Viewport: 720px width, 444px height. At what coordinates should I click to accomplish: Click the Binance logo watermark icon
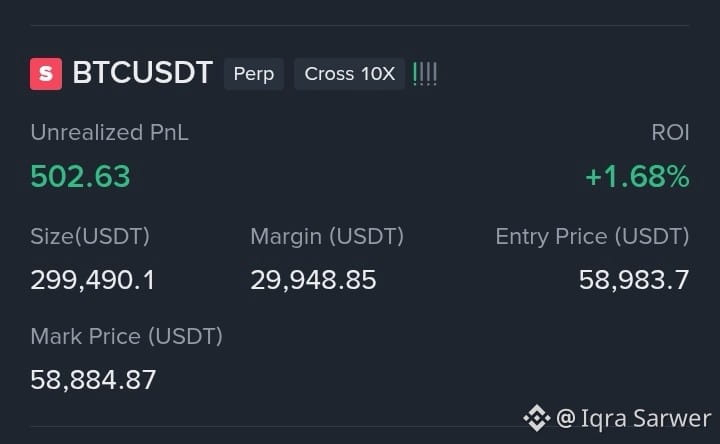(x=536, y=418)
